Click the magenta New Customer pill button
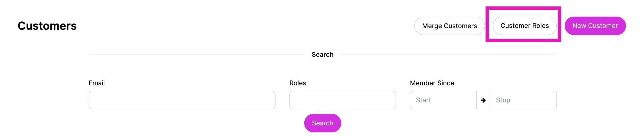Viewport: 644px width, 136px height. tap(595, 26)
